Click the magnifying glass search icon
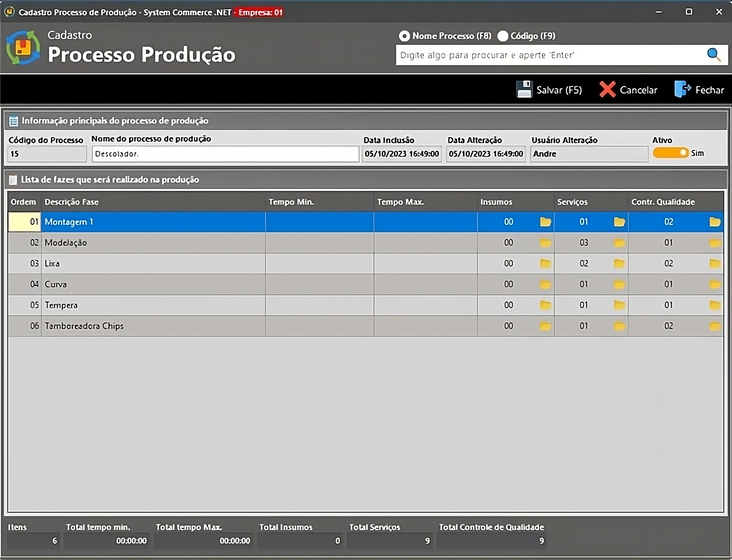Image resolution: width=732 pixels, height=560 pixels. [713, 55]
